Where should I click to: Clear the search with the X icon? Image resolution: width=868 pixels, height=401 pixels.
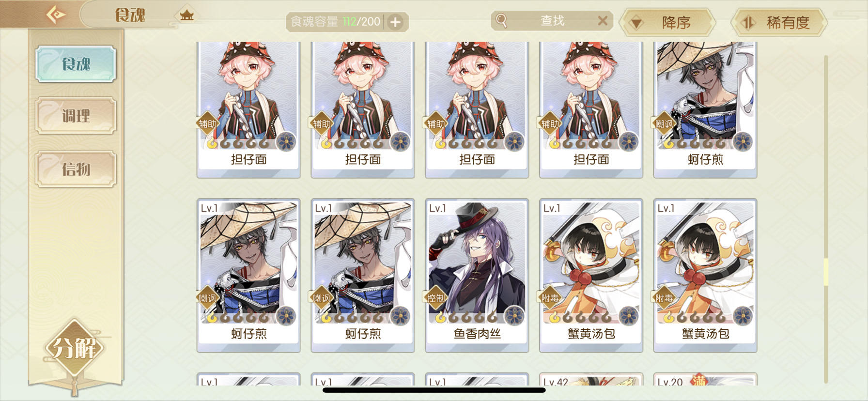coord(603,20)
